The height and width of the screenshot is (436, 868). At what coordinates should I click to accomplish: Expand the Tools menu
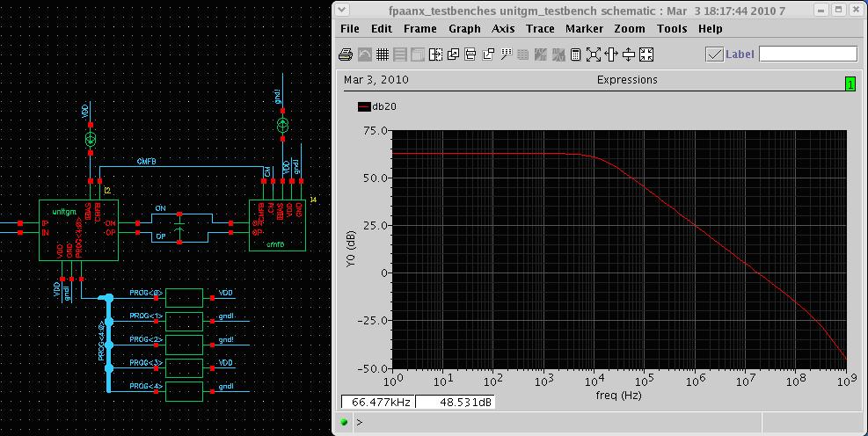click(x=672, y=29)
